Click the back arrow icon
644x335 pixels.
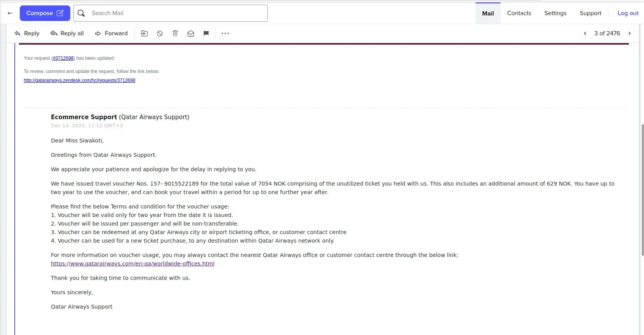[x=10, y=13]
